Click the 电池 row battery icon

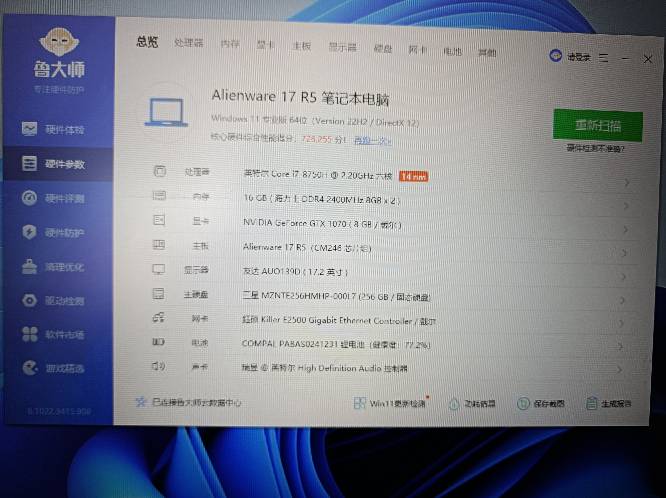158,342
